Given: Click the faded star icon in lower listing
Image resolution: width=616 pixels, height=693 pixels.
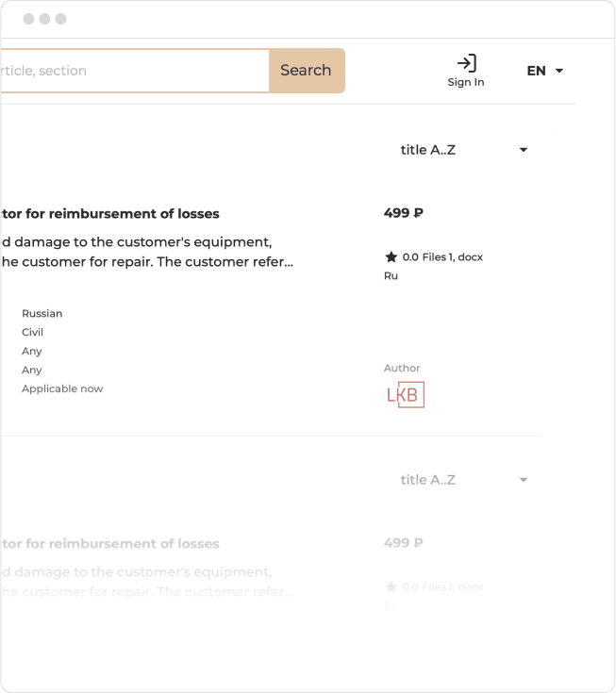Looking at the screenshot, I should (391, 586).
